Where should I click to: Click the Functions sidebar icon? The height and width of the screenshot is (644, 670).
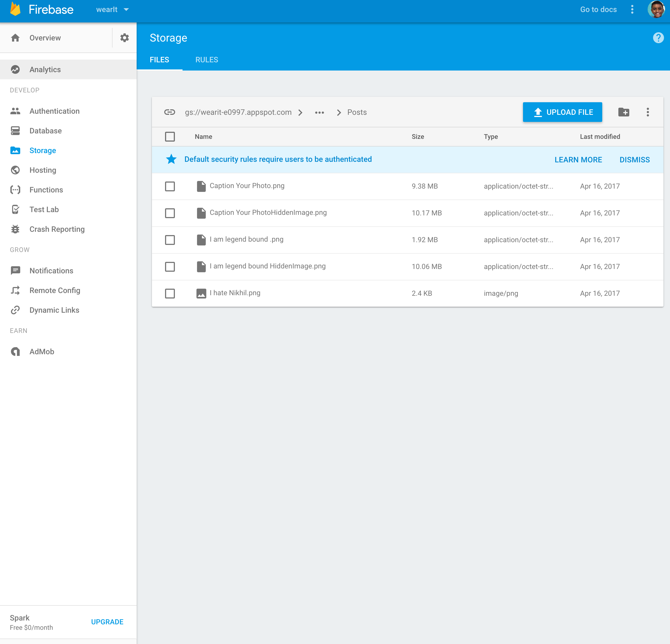click(x=15, y=190)
